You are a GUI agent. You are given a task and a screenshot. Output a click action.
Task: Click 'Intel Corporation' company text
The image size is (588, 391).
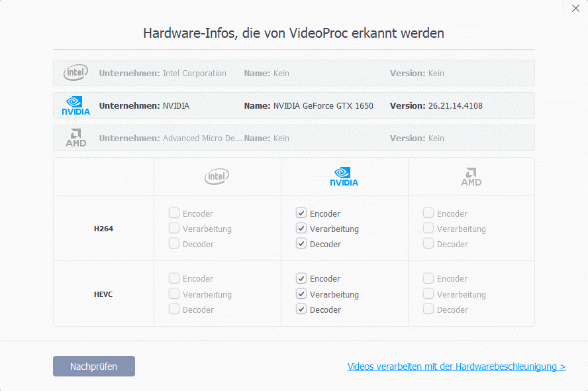[x=194, y=73]
